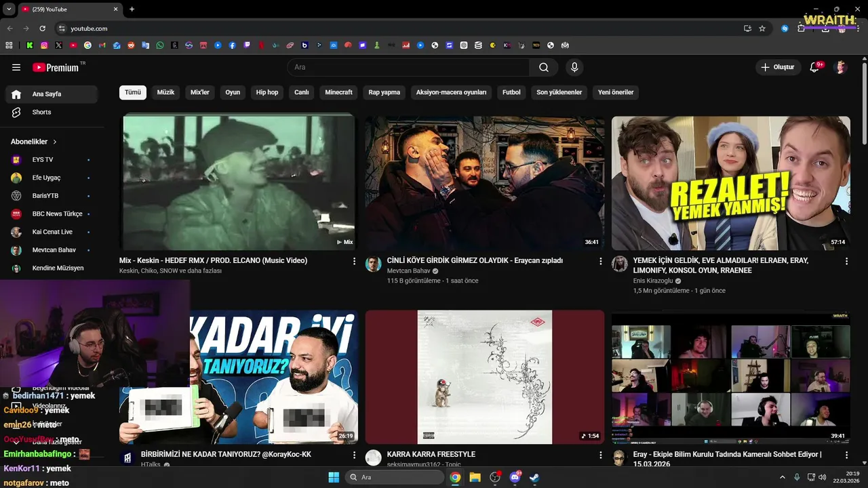Play the KARRA KARRA FREESTYLE thumbnail
The image size is (868, 488).
(x=485, y=377)
